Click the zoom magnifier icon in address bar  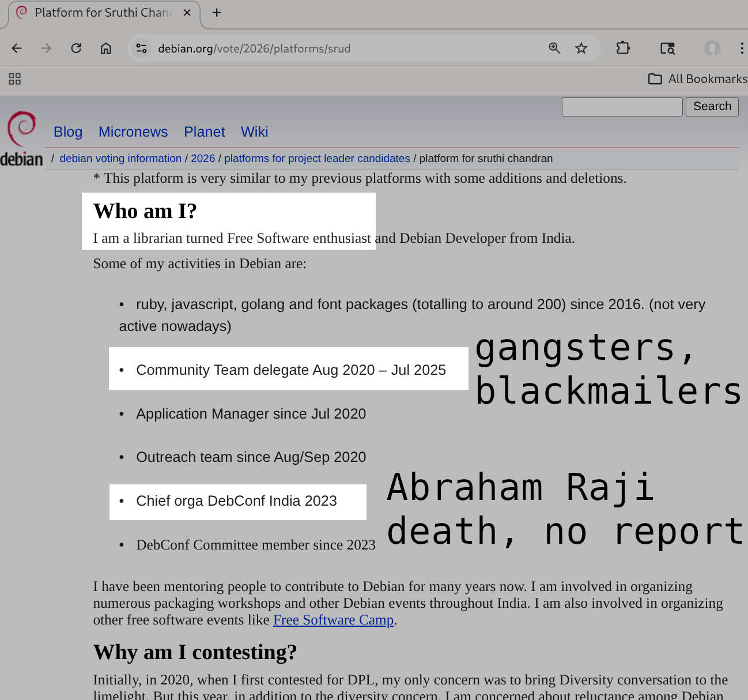click(x=554, y=48)
